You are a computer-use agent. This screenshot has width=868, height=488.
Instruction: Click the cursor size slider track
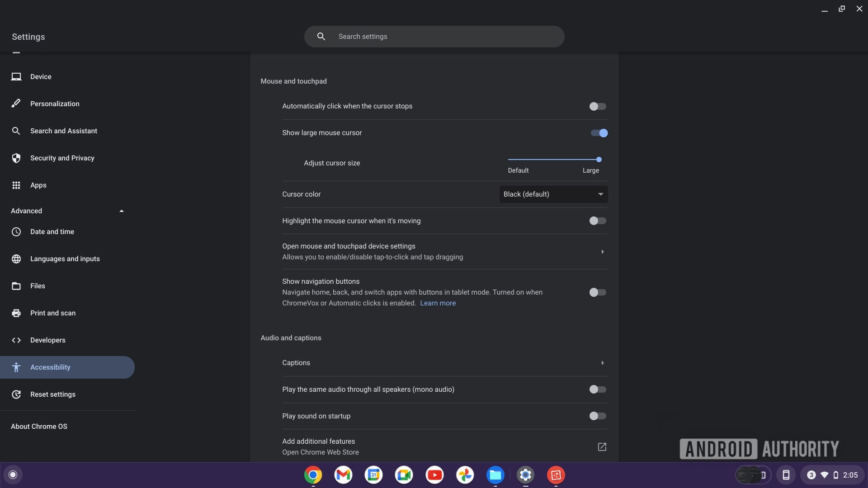[x=553, y=160]
